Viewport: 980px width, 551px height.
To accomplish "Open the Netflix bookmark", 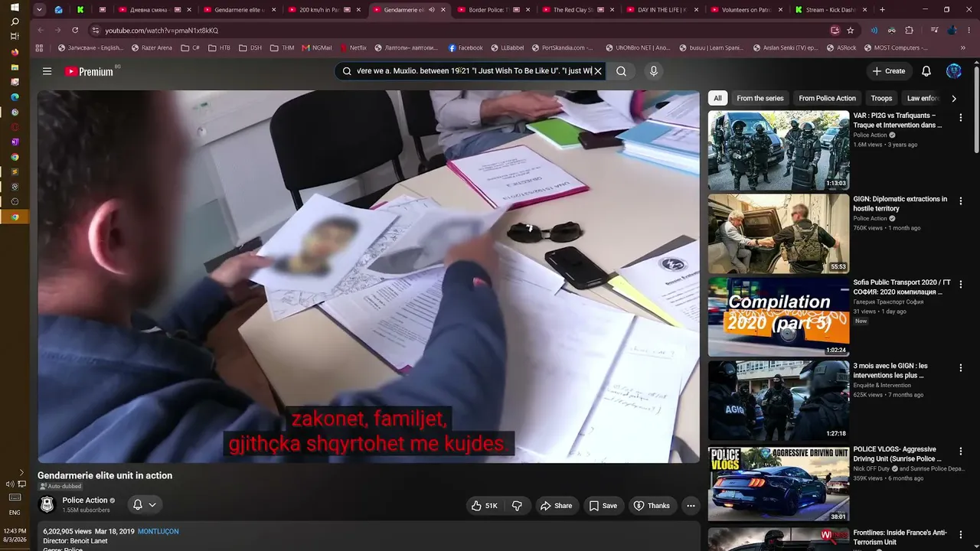I will pyautogui.click(x=353, y=47).
